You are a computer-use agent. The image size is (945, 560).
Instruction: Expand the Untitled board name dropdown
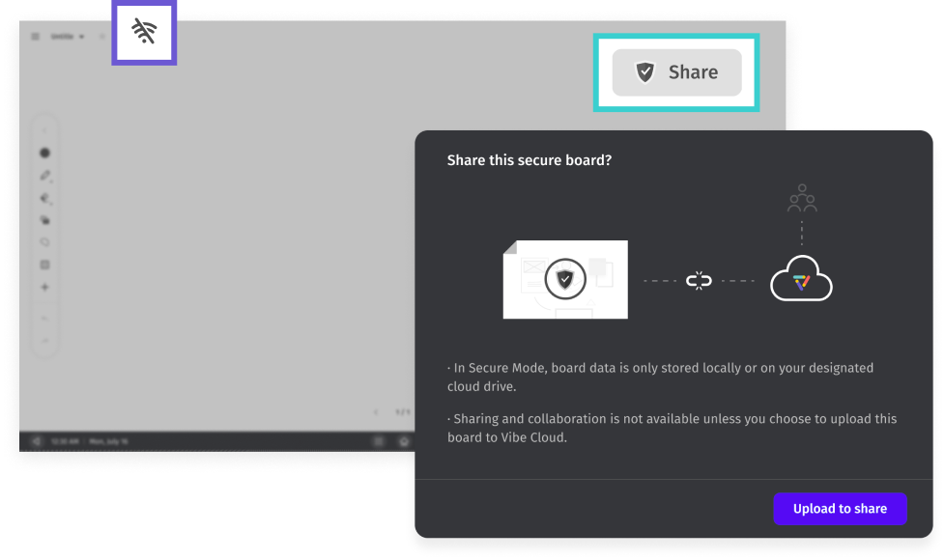click(68, 37)
